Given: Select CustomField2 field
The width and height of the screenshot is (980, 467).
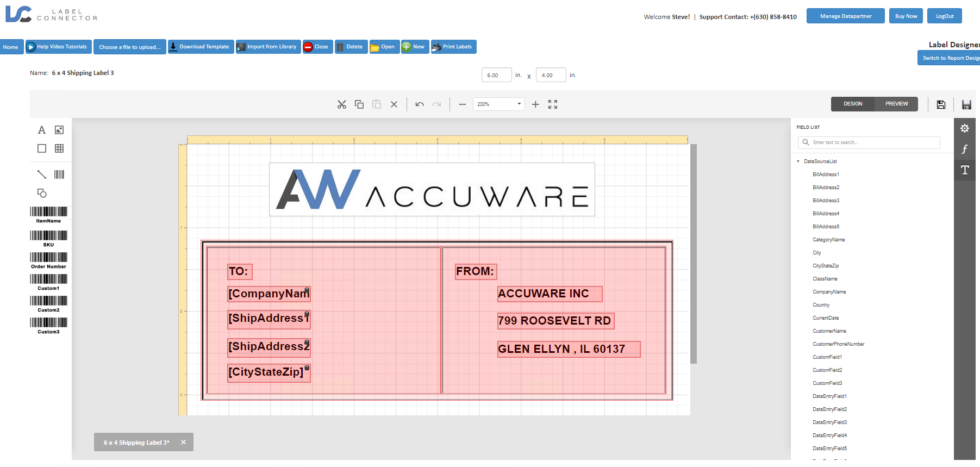Looking at the screenshot, I should (827, 370).
